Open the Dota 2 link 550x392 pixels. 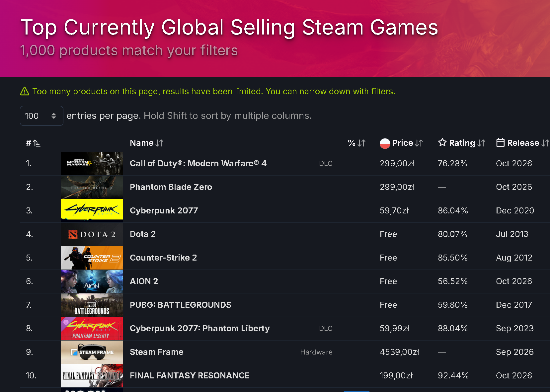143,234
